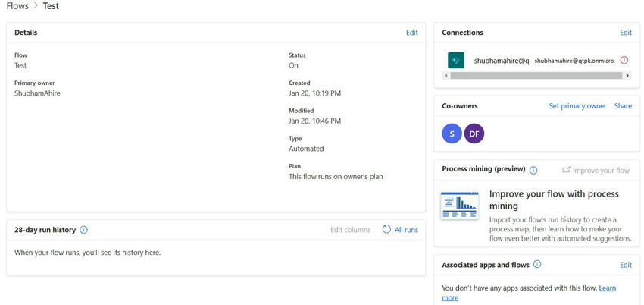Screen dimensions: 644x305
Task: Edit the flow Details
Action: 412,33
